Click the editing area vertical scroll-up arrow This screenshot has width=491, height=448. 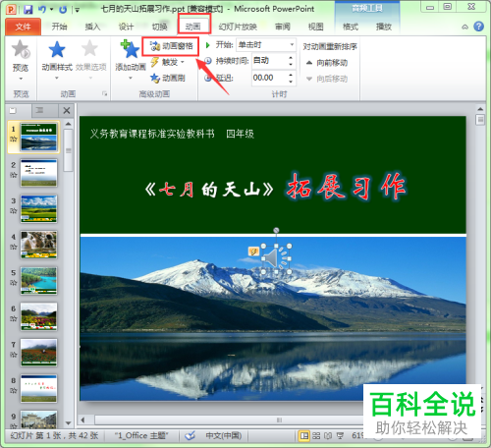tap(480, 109)
